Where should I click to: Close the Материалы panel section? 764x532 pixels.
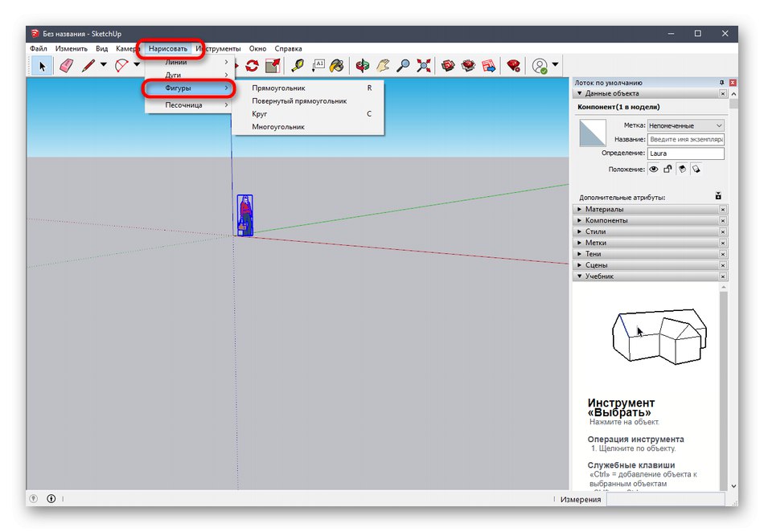coord(723,209)
